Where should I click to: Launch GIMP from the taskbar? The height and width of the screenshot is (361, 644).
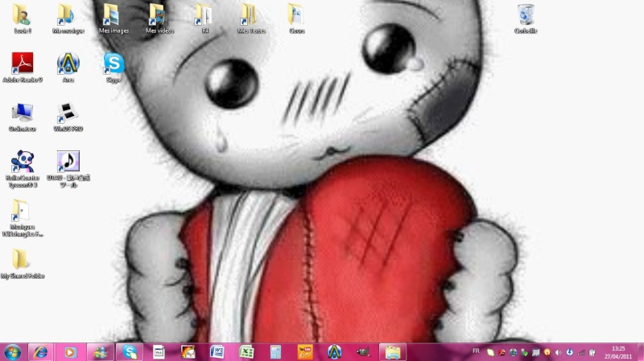tap(364, 352)
